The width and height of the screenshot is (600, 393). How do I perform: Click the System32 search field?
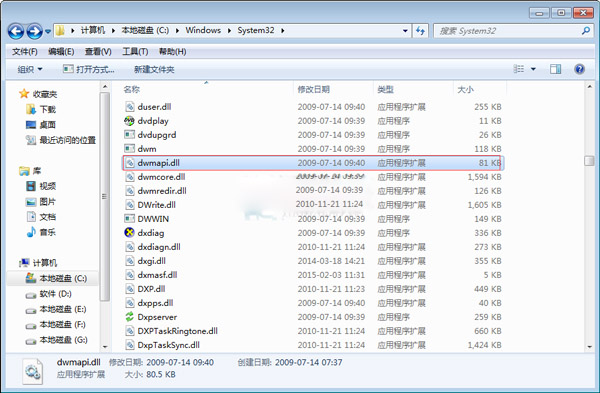tap(512, 31)
